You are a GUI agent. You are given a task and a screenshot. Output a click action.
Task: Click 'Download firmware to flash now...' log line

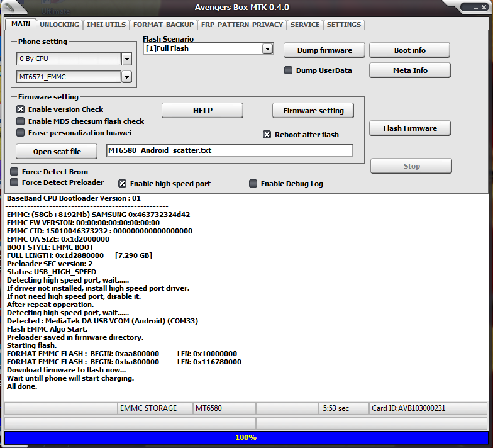(67, 370)
